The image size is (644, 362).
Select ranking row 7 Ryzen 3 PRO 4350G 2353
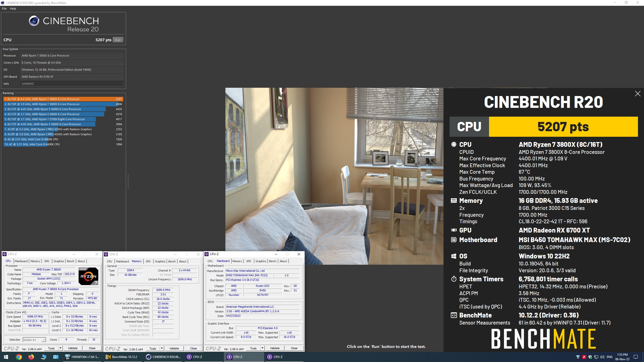coord(63,129)
